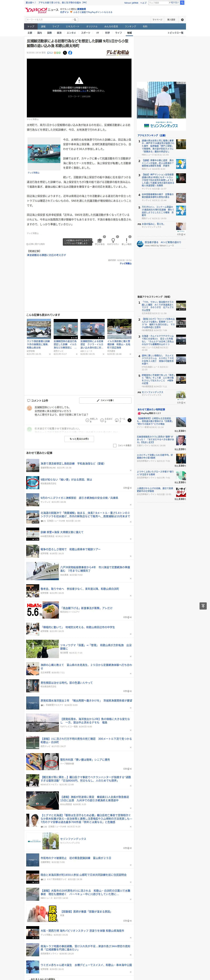Open the first-ranked 逮捕の男は女性と同じ電車 article
Screen dimensions: 210x980
pos(158,146)
